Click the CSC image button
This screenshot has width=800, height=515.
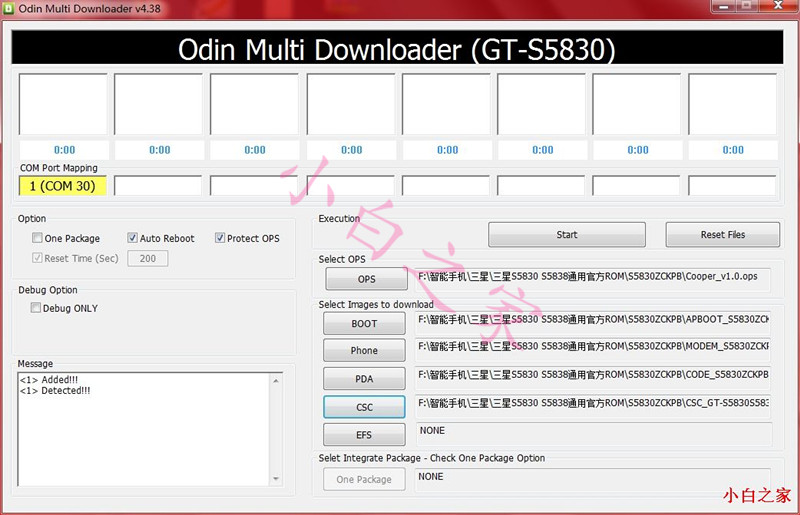tap(364, 407)
